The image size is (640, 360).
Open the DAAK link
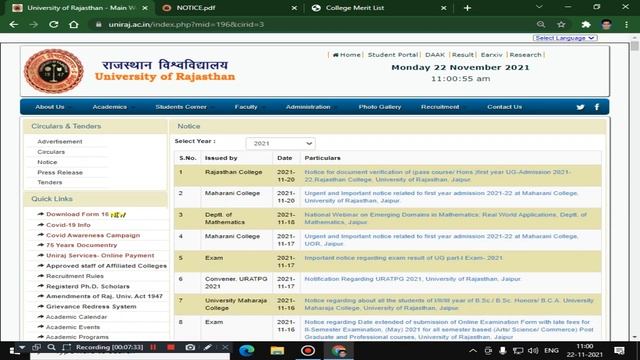435,55
